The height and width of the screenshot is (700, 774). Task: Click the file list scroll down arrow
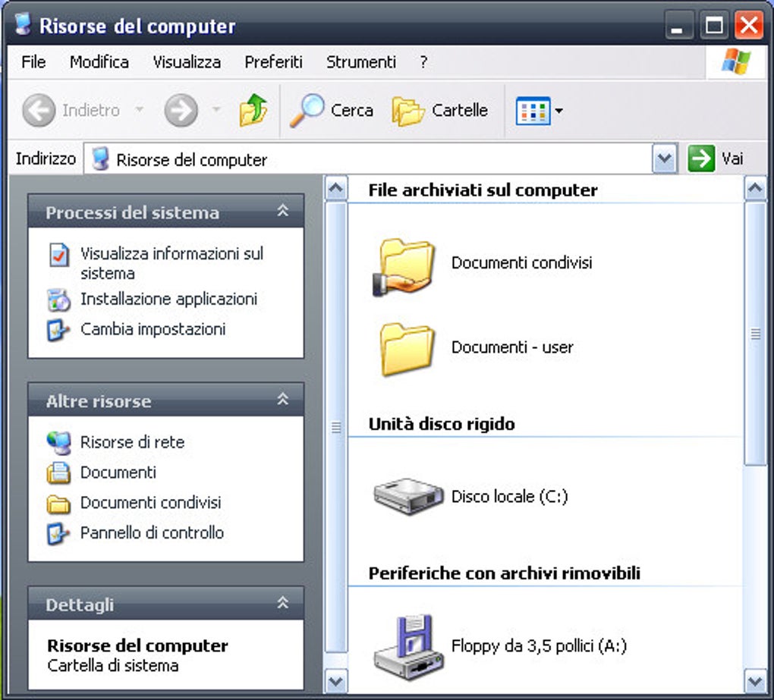coord(755,681)
